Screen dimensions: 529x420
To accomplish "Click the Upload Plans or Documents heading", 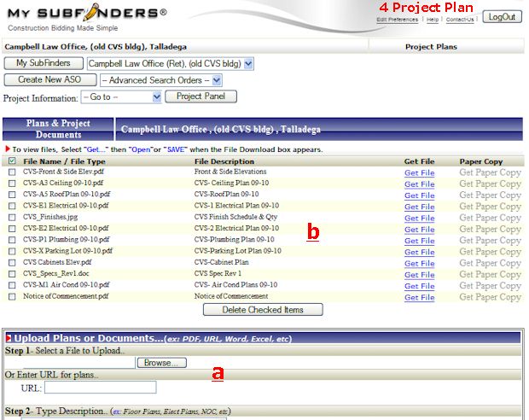I will pos(153,338).
